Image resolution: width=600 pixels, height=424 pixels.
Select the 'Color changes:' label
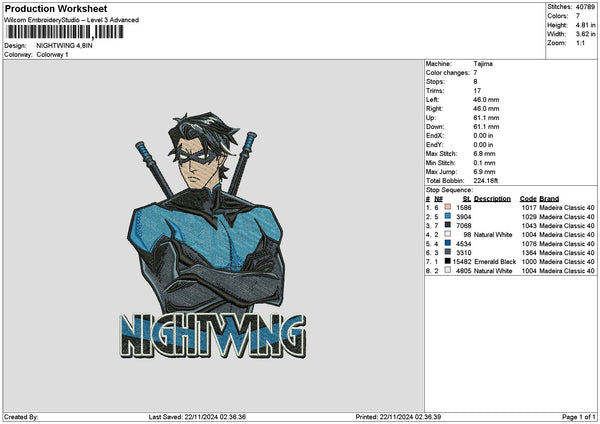point(448,73)
